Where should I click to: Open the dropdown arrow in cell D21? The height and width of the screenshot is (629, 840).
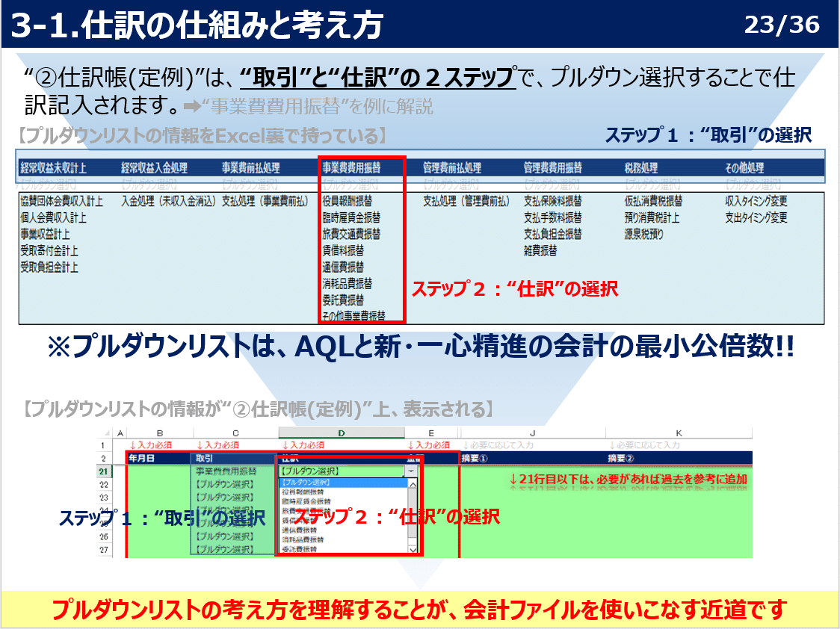tap(411, 471)
